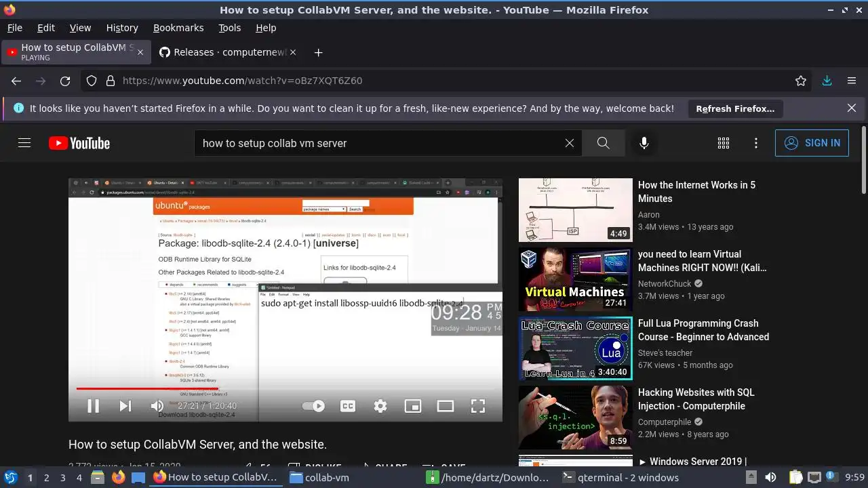Close the Releases GitHub tab
This screenshot has height=488, width=868.
[x=292, y=52]
